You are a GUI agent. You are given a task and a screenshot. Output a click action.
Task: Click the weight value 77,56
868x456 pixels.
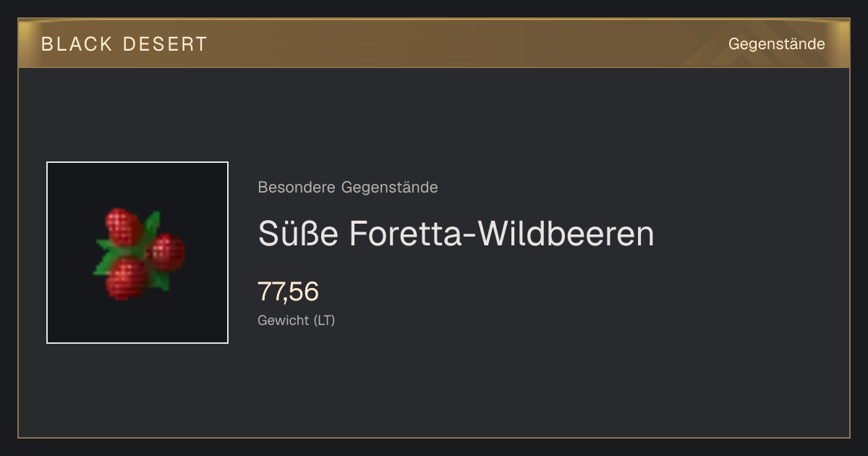(x=288, y=292)
